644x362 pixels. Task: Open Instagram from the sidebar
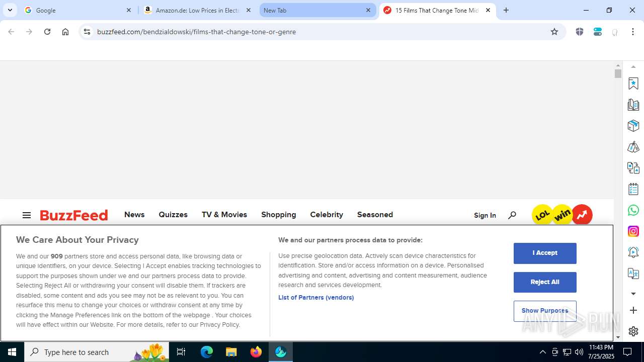pos(633,231)
